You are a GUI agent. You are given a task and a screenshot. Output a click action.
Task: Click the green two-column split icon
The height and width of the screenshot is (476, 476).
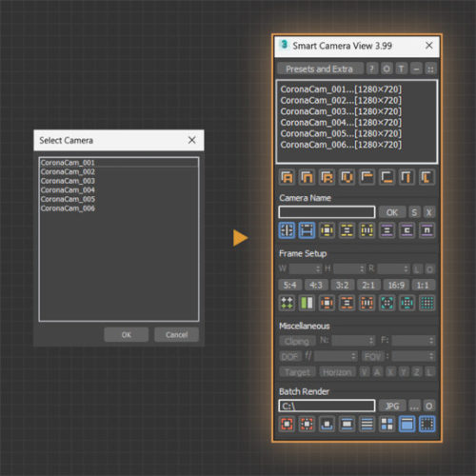tap(307, 303)
